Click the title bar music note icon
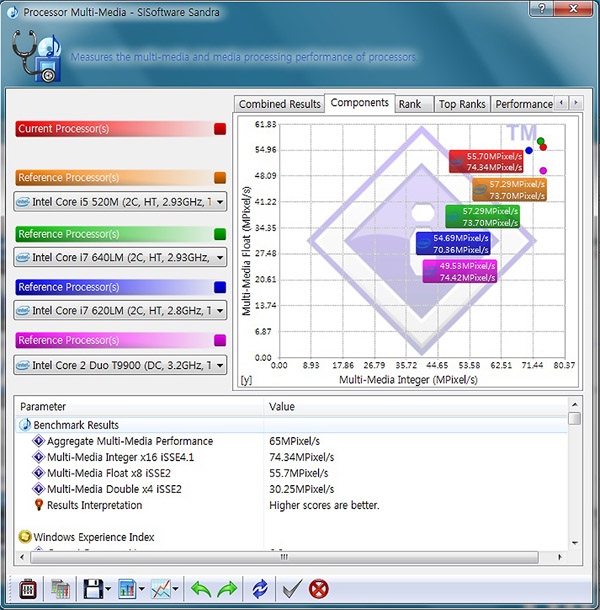The height and width of the screenshot is (610, 600). [x=13, y=12]
